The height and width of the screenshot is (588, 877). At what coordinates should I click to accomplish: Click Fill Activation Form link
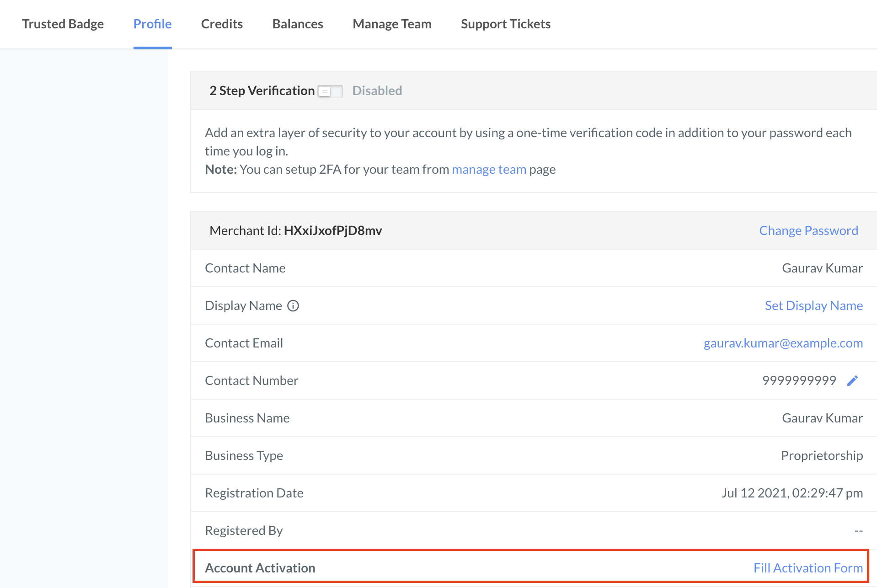point(808,568)
